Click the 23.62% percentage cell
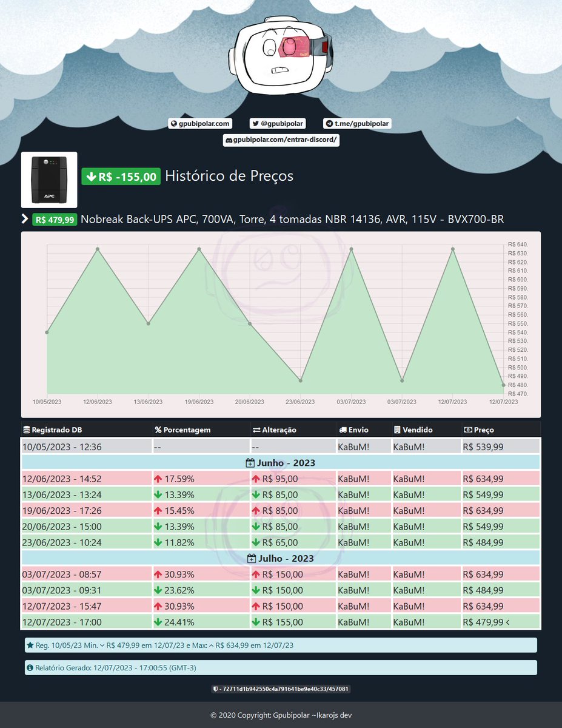Screen dimensions: 562x728 click(201, 590)
